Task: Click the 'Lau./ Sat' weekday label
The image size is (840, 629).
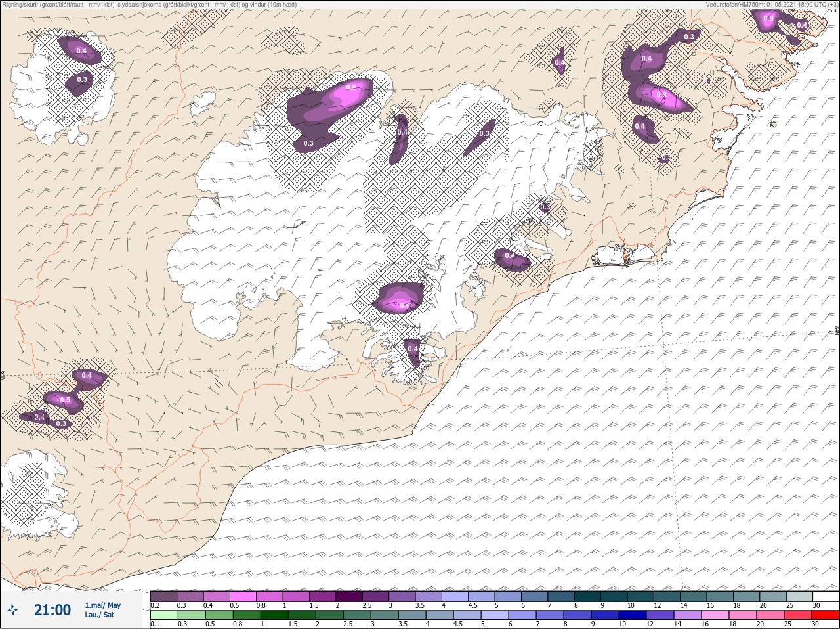Action: coord(99,615)
